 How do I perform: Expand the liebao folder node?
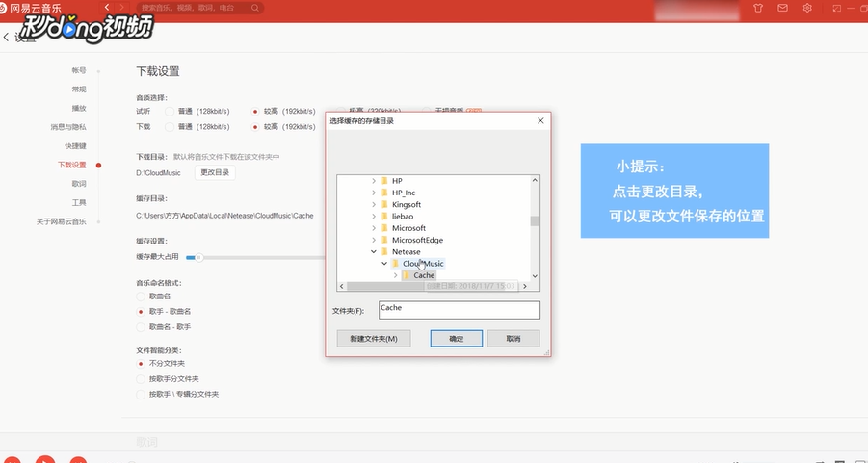[374, 217]
